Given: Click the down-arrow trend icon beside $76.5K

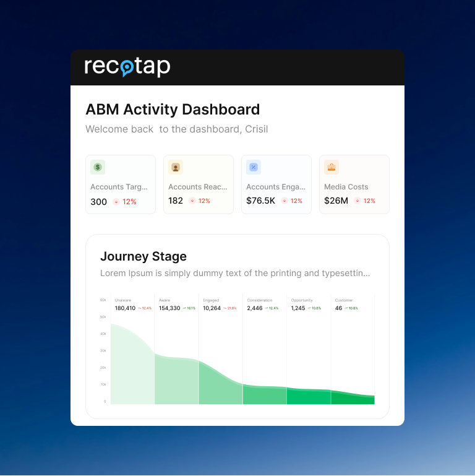Looking at the screenshot, I should pos(285,201).
